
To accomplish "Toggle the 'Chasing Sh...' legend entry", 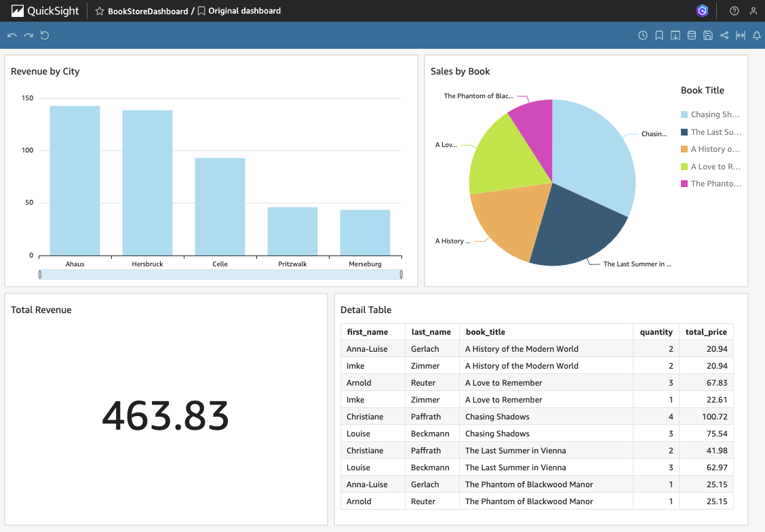I will (x=711, y=115).
